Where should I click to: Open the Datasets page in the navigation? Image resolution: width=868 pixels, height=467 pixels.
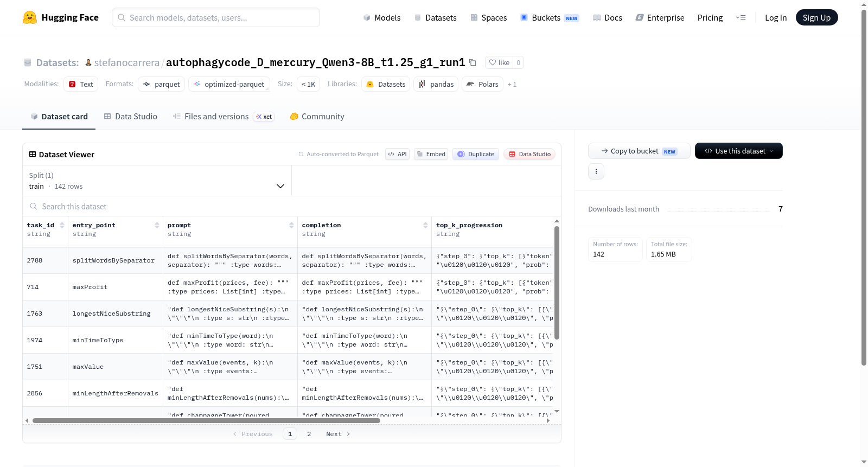coord(435,17)
